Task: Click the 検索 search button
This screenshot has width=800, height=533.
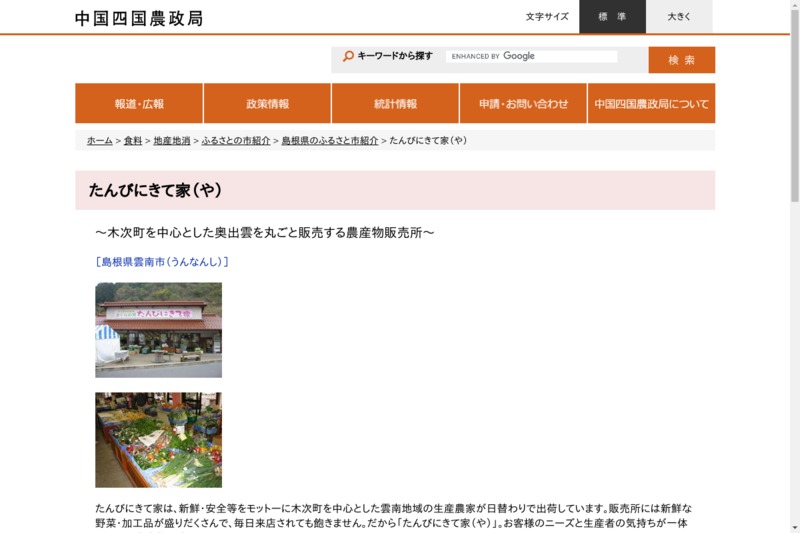Action: pos(681,60)
